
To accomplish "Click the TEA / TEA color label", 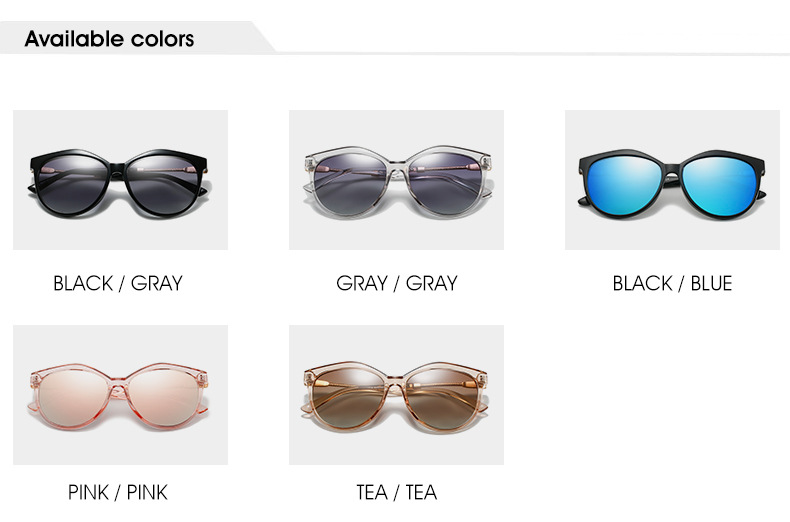I will coord(397,492).
